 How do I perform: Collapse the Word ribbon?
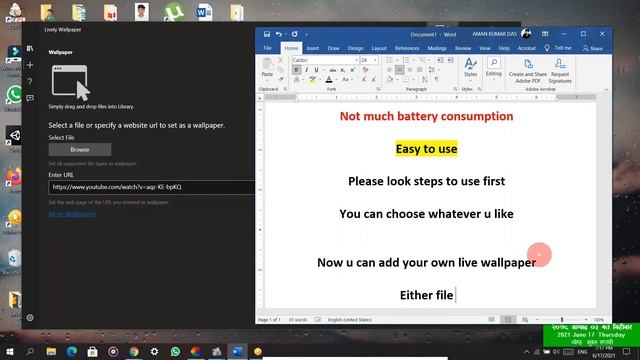point(606,89)
